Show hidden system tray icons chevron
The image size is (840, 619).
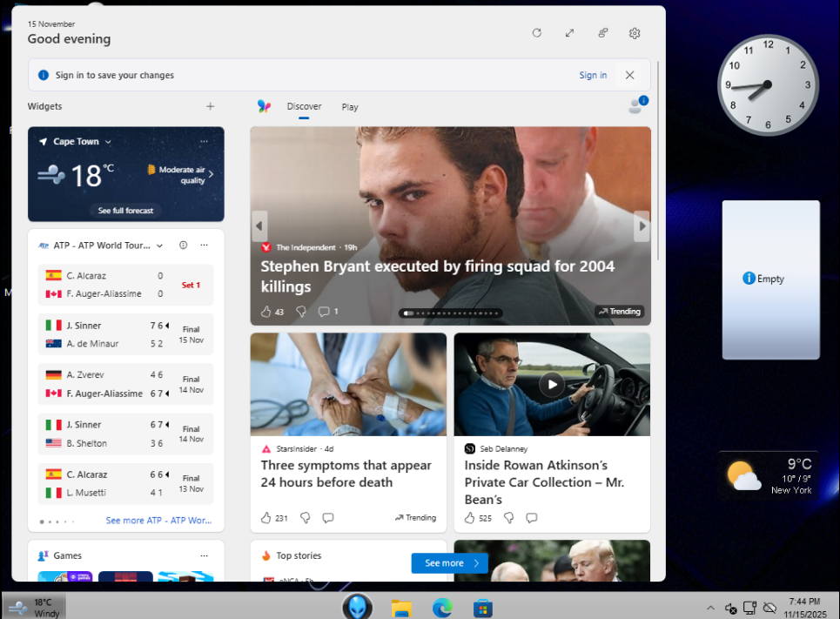coord(710,608)
